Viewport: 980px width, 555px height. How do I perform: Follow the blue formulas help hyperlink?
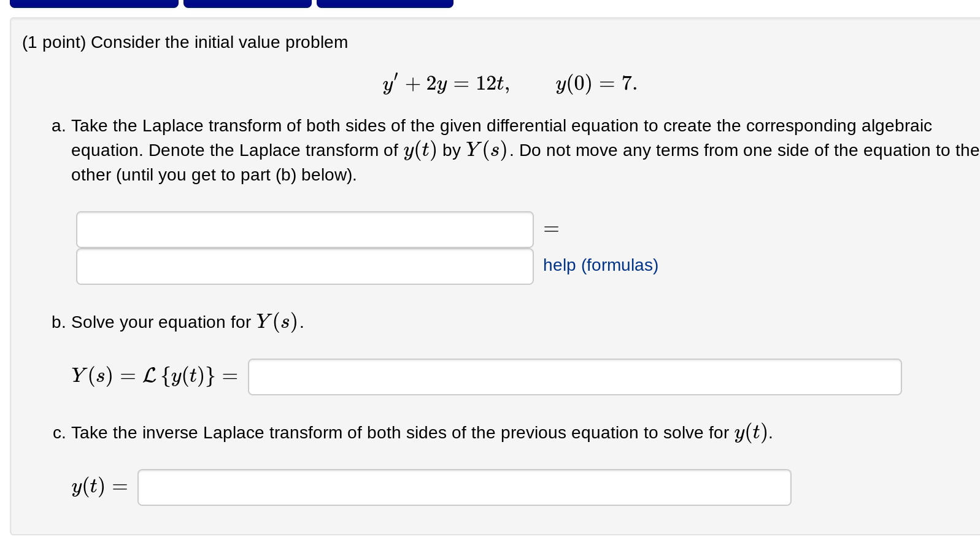(x=600, y=265)
